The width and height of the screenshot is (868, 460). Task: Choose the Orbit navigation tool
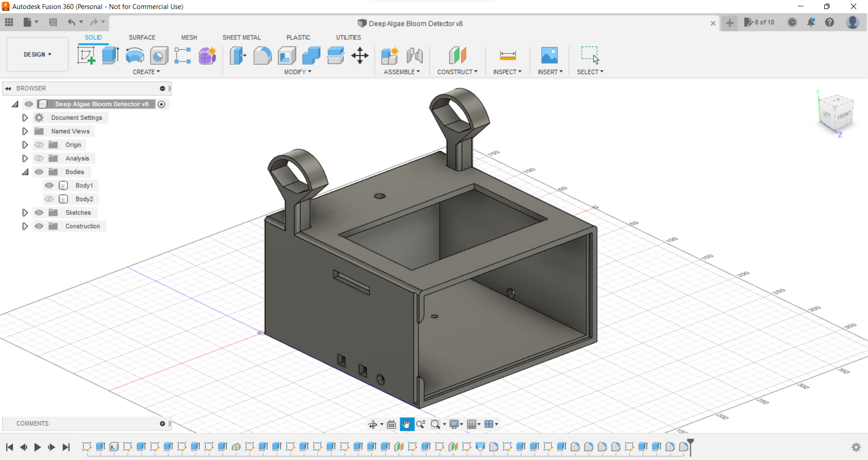(373, 424)
